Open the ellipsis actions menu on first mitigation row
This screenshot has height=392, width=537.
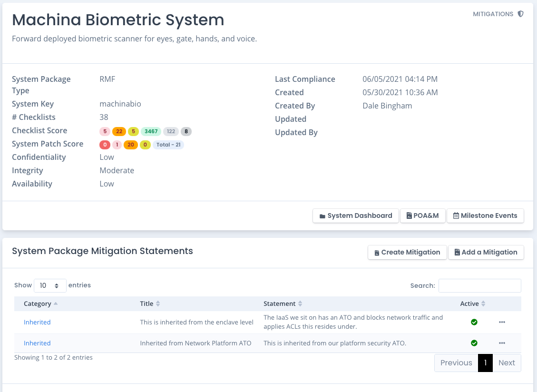click(x=502, y=322)
